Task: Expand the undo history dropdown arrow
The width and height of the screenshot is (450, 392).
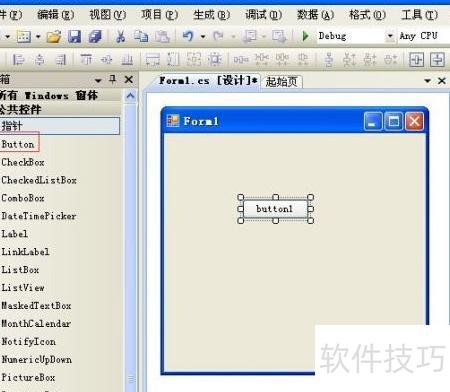Action: [202, 36]
